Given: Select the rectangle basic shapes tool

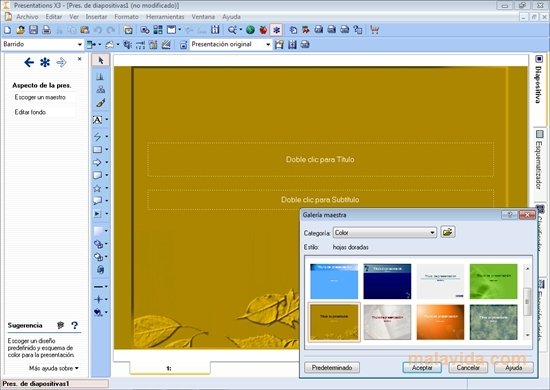Looking at the screenshot, I should [x=98, y=150].
